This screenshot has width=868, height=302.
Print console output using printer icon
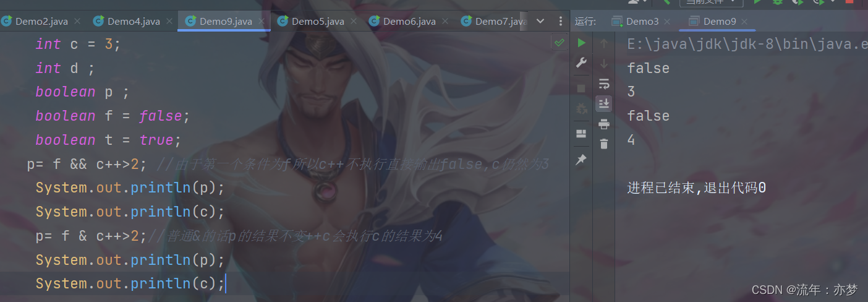pos(604,124)
